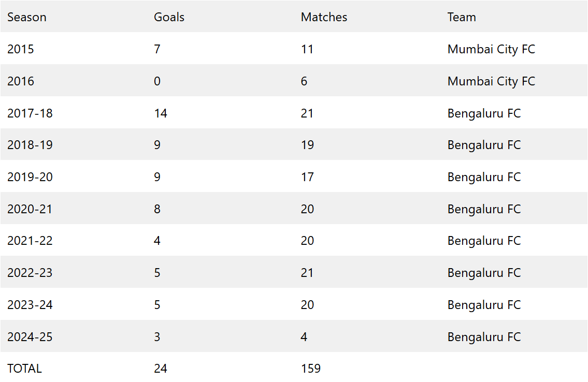
Task: Select the 2021-22 season cell
Action: (30, 241)
